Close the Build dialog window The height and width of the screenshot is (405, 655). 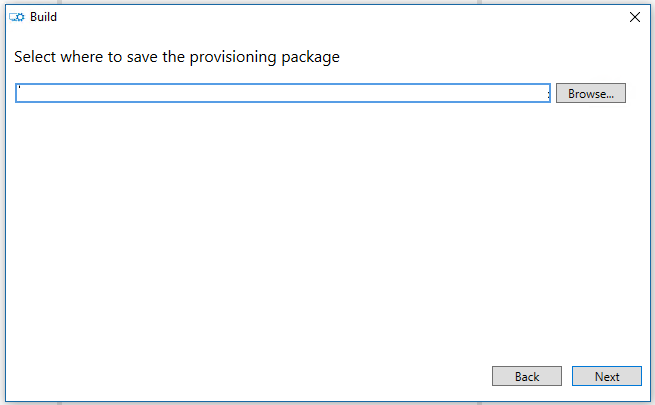tap(634, 16)
